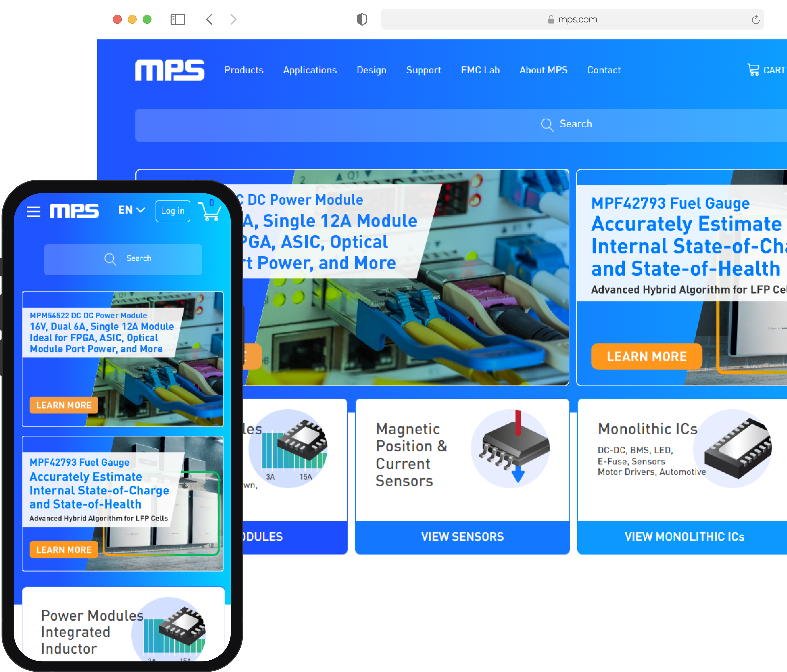Screen dimensions: 787x672
Task: Click LEARN MORE on mobile Fuel Gauge banner
Action: (64, 550)
